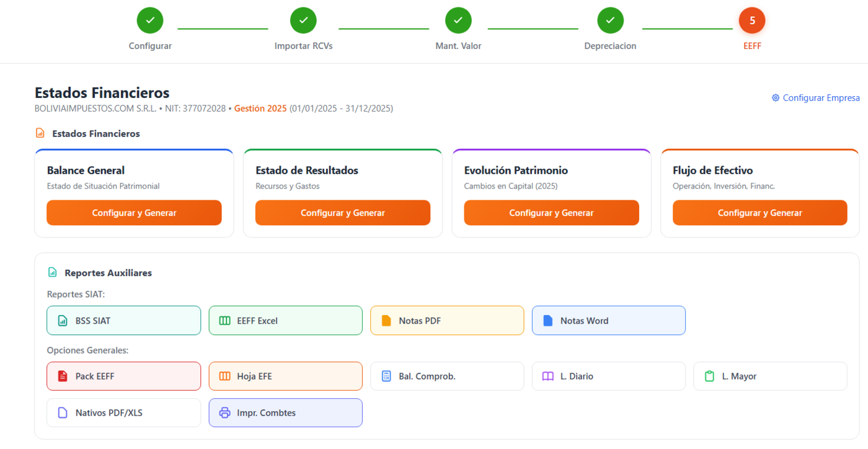This screenshot has width=868, height=449.
Task: Click Configurar y Generar for Evolución Patrimonio
Action: point(551,213)
